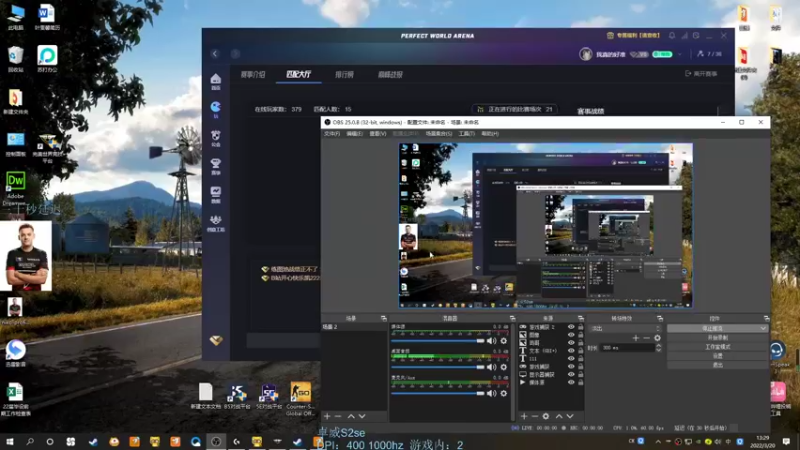Open Windows Start button on taskbar
The height and width of the screenshot is (450, 800).
tap(9, 441)
